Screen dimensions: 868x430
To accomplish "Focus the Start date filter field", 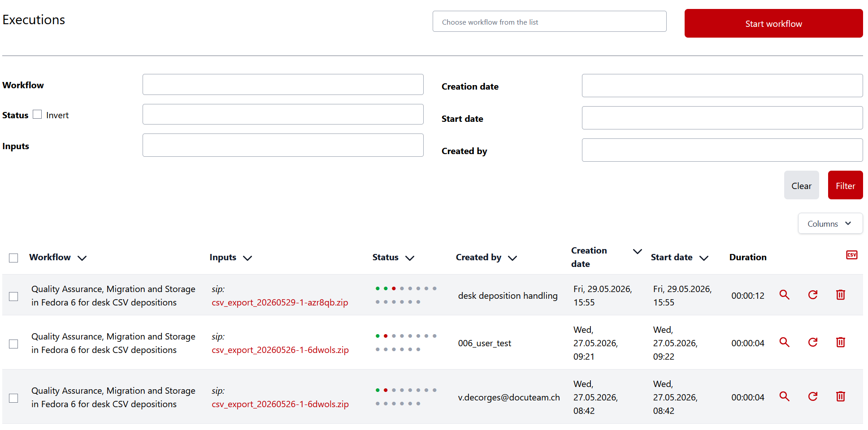I will point(722,118).
